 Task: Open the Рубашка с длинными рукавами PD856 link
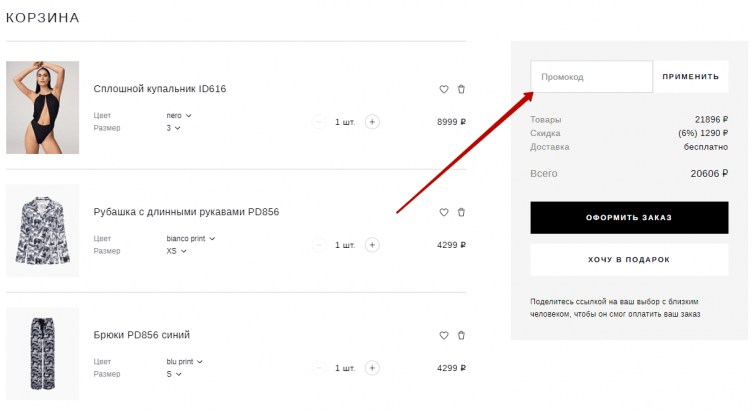pyautogui.click(x=186, y=212)
